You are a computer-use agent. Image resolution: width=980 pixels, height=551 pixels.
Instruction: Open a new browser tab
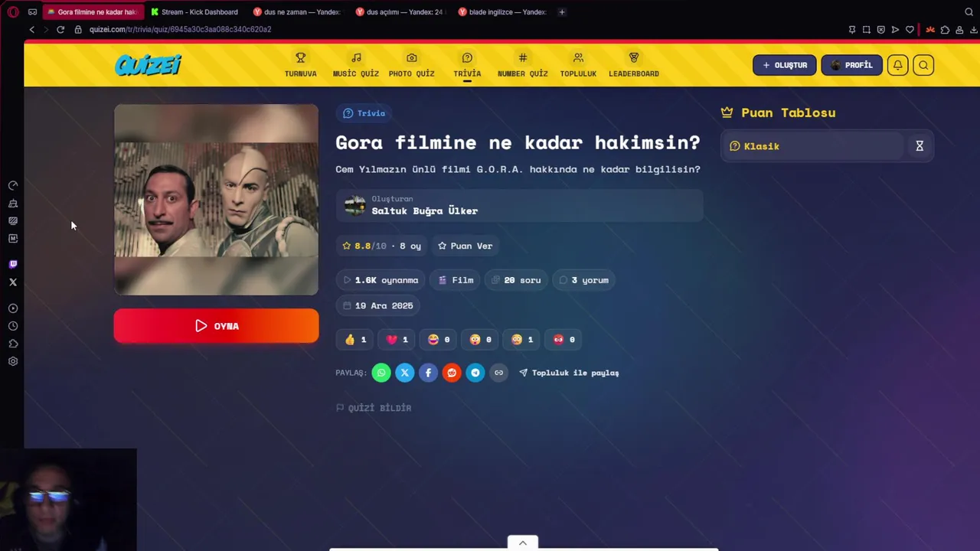[x=562, y=12]
